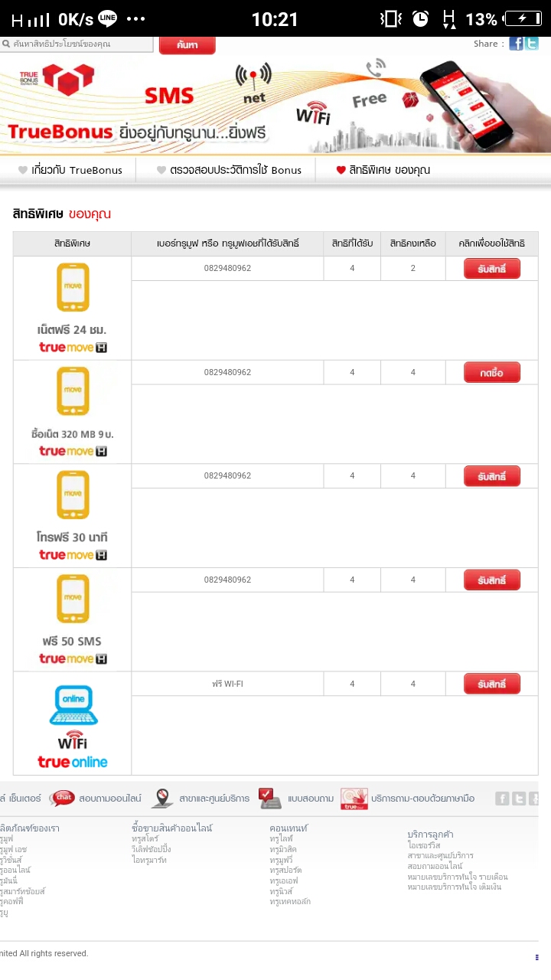Click phone number in เน็ตฟรี 24 ชม. row

[227, 268]
